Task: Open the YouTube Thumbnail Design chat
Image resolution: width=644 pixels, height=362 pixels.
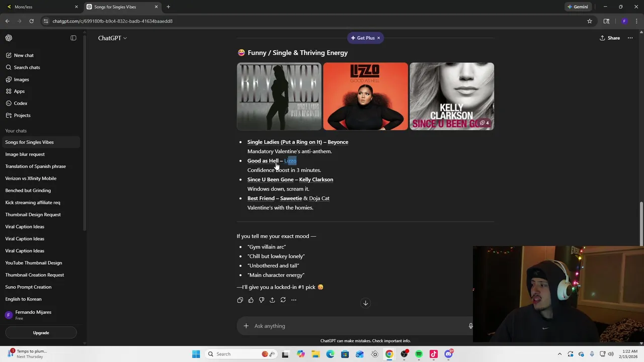Action: point(40,263)
